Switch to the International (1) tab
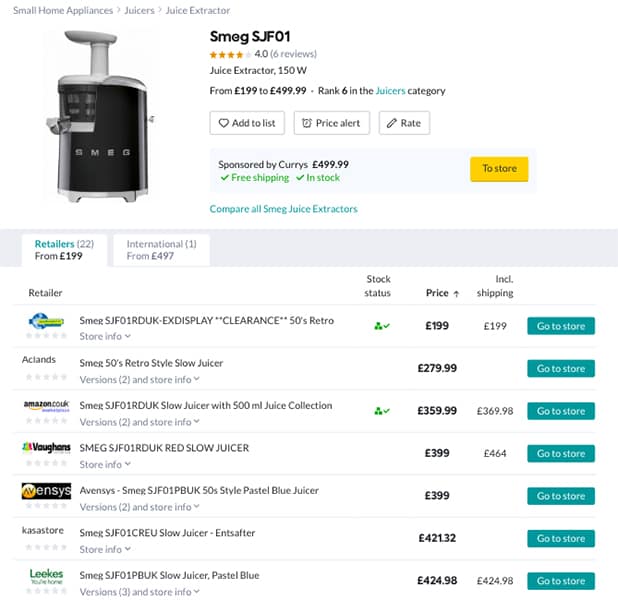The image size is (618, 600). point(161,249)
